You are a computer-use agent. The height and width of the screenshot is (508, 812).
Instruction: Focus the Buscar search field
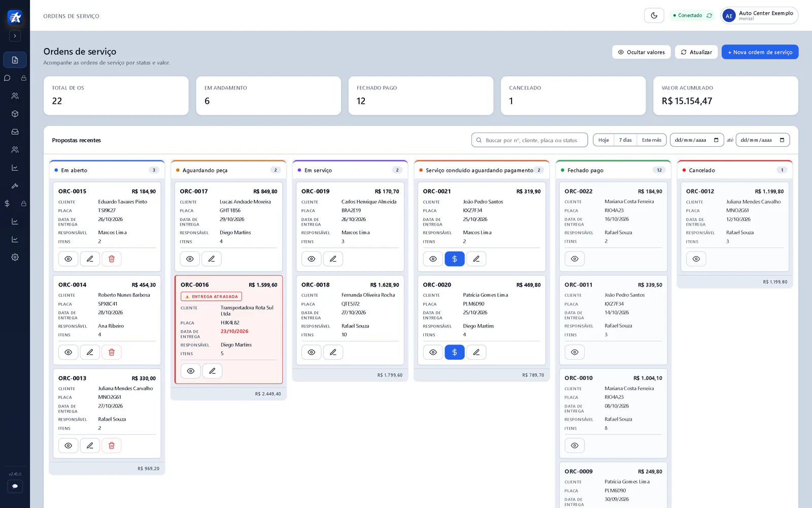529,140
